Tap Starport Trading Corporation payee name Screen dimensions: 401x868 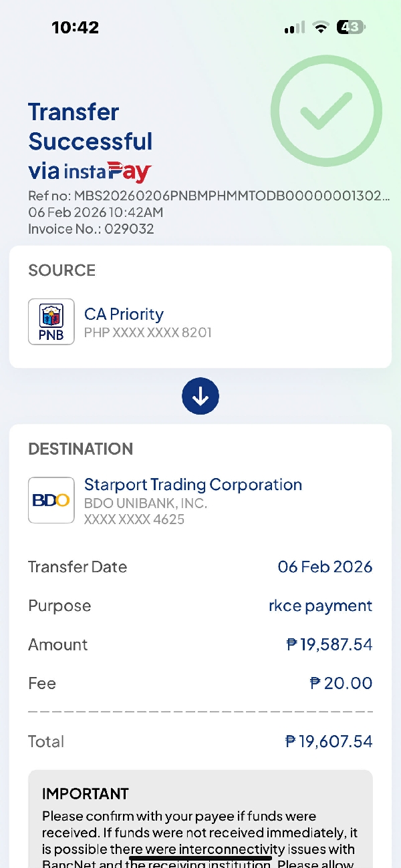point(193,485)
